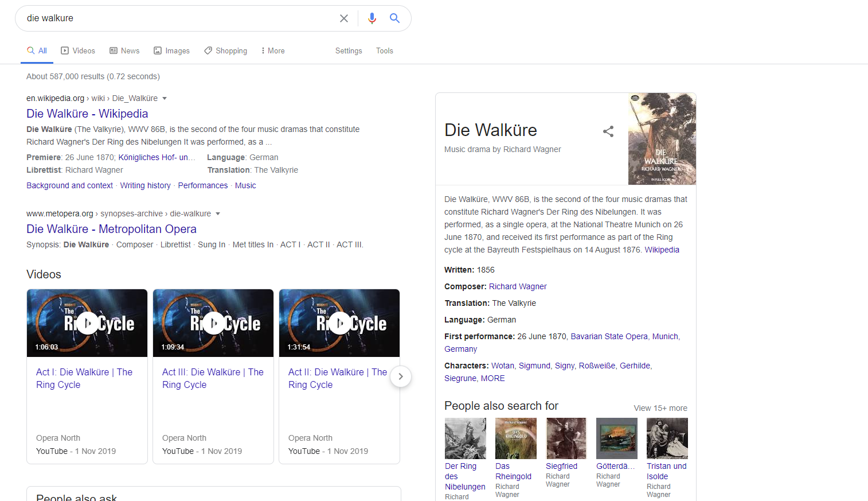Expand the metopera.org result dropdown arrow
The height and width of the screenshot is (501, 868).
[x=218, y=214]
